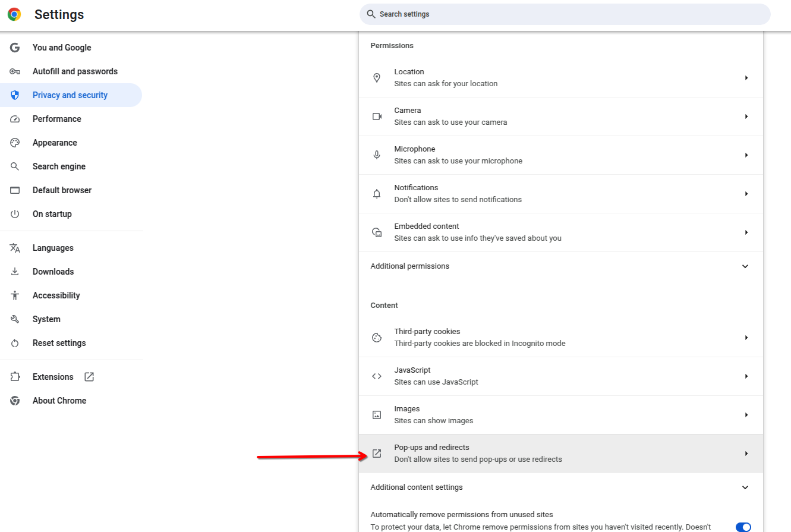Expand the Additional permissions section

(745, 266)
